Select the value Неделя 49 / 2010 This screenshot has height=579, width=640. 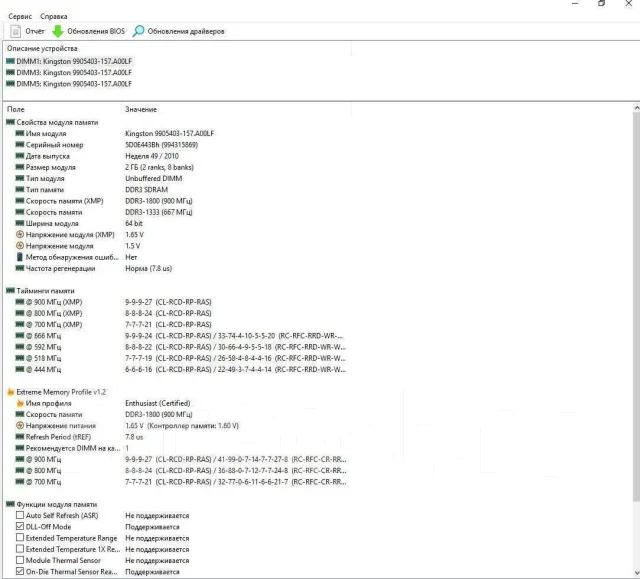(x=152, y=156)
